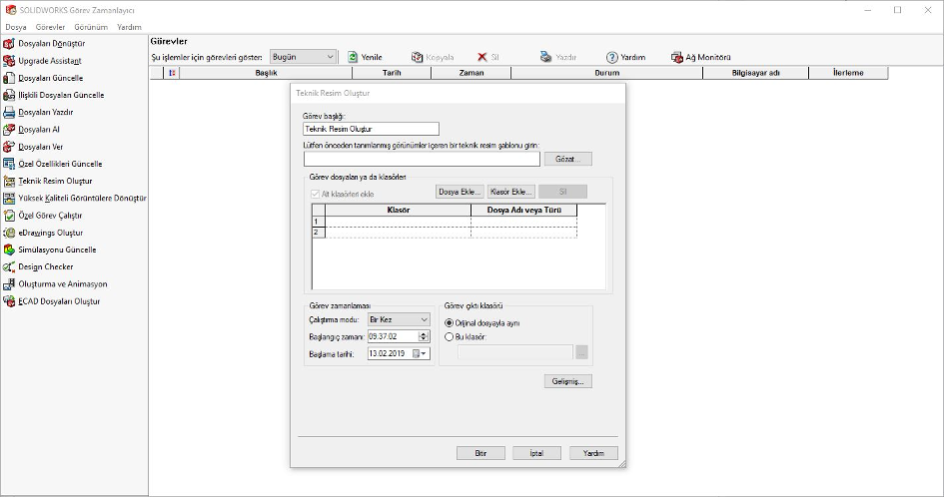Open Design Checker task icon
Screen dimensions: 944x498
click(x=9, y=267)
